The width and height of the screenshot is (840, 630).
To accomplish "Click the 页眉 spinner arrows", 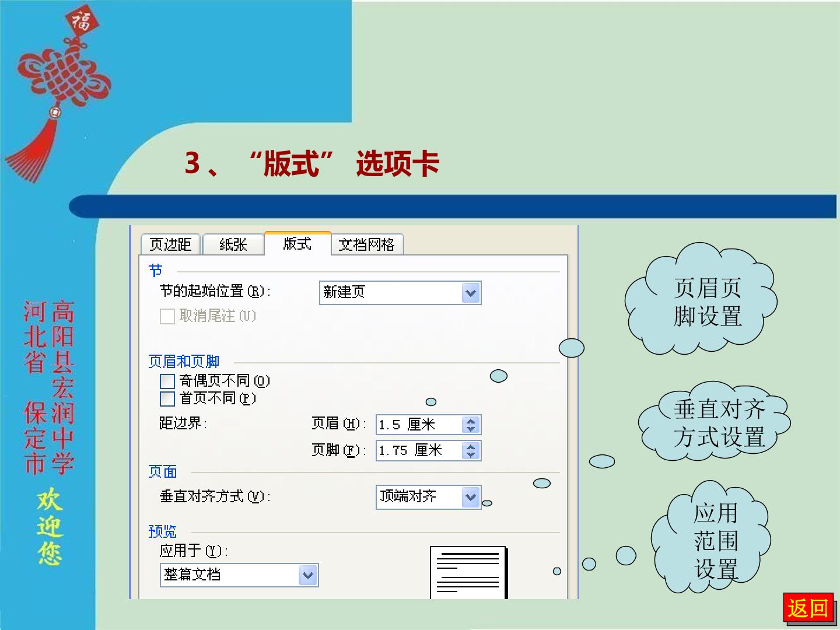I will point(471,425).
